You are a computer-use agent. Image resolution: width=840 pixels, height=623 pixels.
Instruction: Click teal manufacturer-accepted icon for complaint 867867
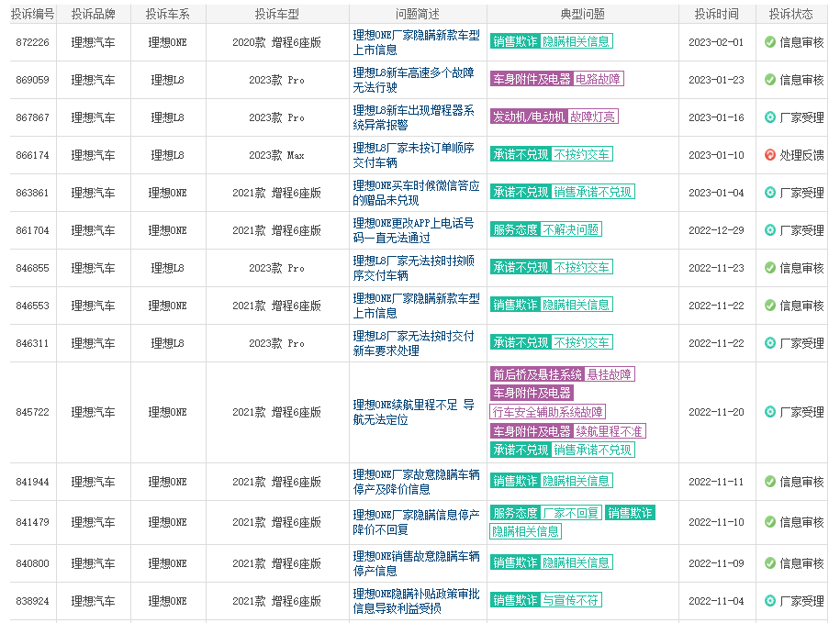coord(770,117)
